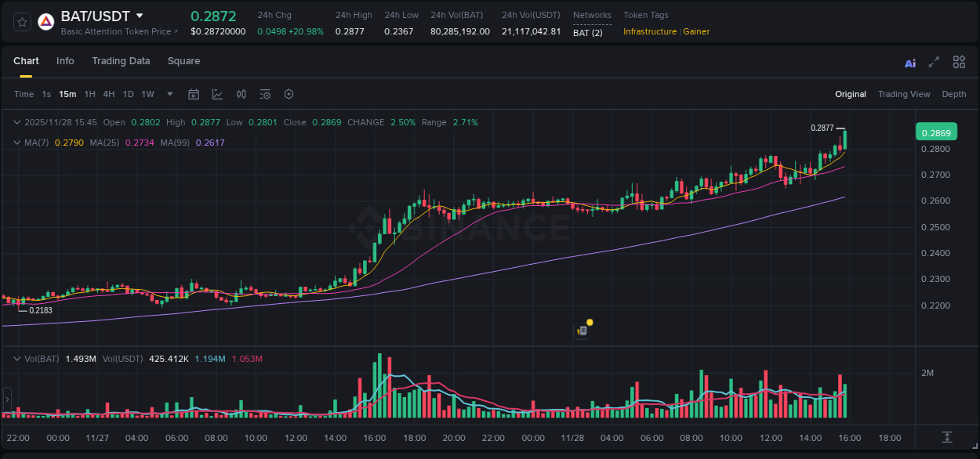Open Basic Attention Token Price link
The width and height of the screenshot is (980, 459).
(116, 31)
